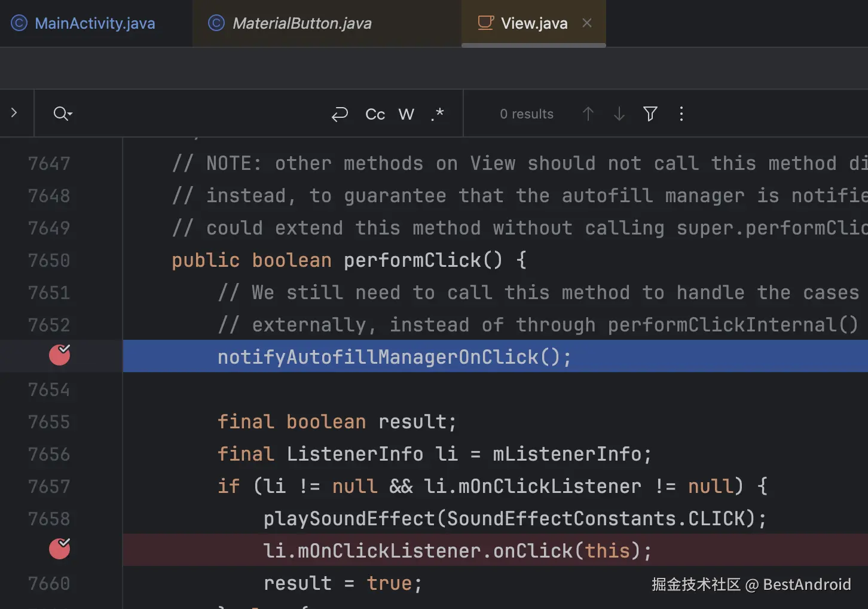868x609 pixels.
Task: Toggle Regex search option
Action: tap(438, 114)
